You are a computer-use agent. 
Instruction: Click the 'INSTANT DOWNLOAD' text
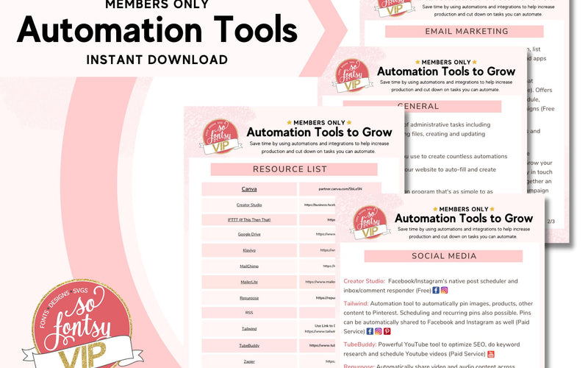(157, 60)
